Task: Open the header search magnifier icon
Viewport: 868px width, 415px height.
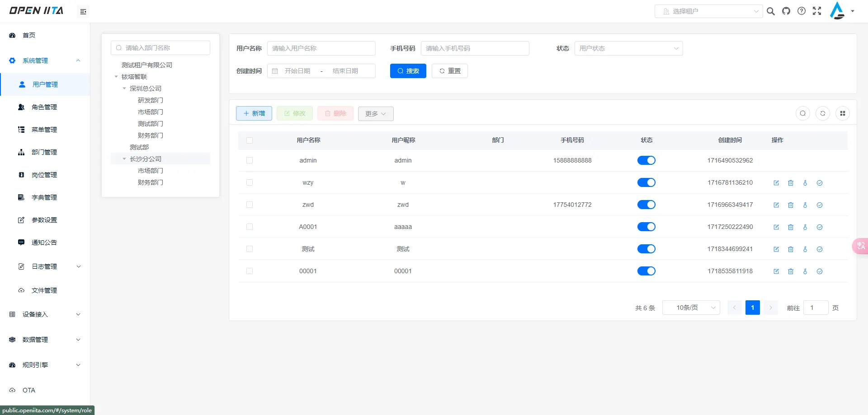Action: click(x=771, y=11)
